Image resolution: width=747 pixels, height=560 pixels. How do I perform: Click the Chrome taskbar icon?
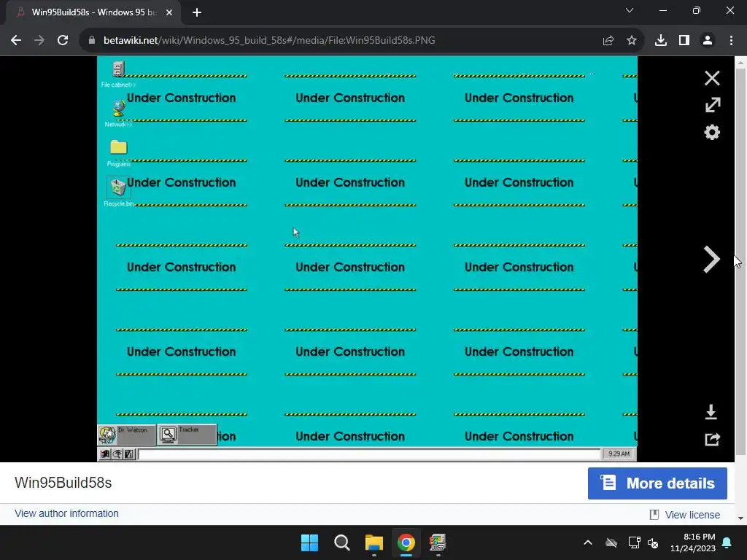point(406,542)
